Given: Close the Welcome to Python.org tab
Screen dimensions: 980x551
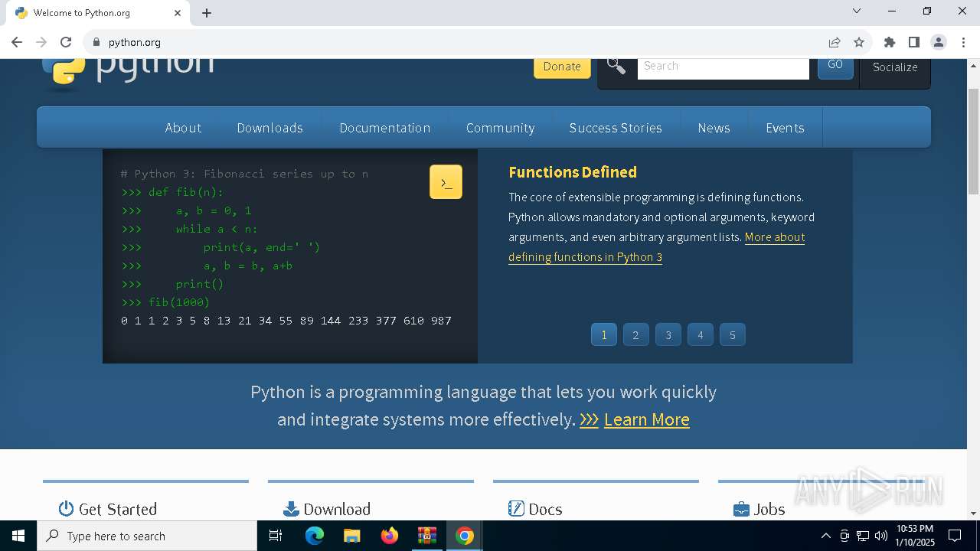Looking at the screenshot, I should tap(178, 13).
